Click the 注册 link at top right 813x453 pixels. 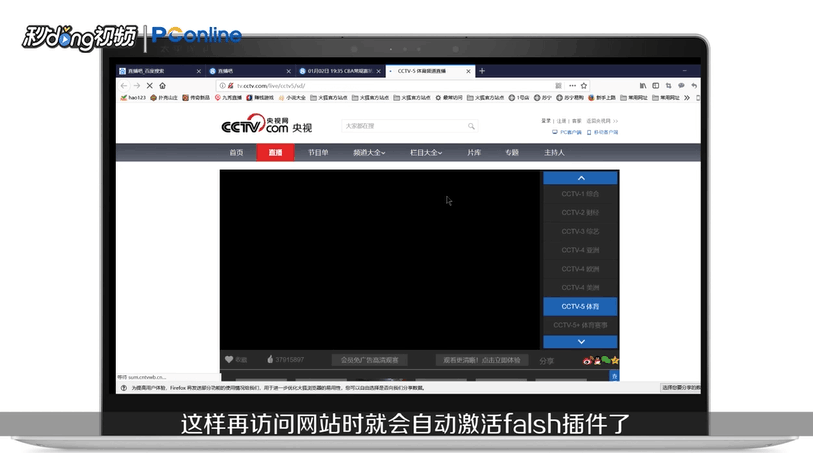[562, 121]
